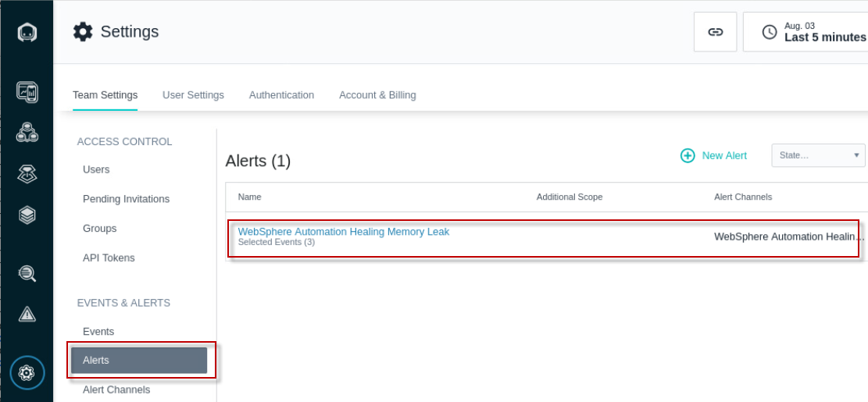Click the Instana robot logo icon

point(27,32)
